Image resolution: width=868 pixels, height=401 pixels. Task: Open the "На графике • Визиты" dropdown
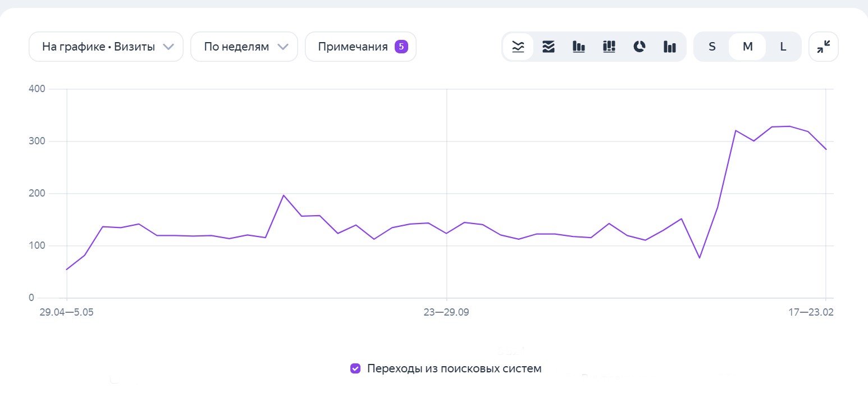[x=106, y=47]
